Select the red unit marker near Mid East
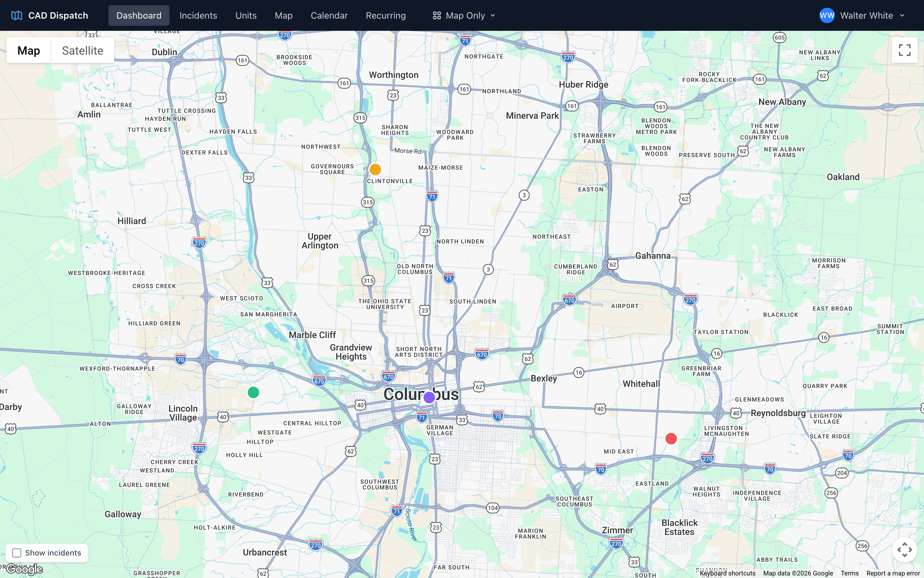The width and height of the screenshot is (924, 578). (x=671, y=438)
